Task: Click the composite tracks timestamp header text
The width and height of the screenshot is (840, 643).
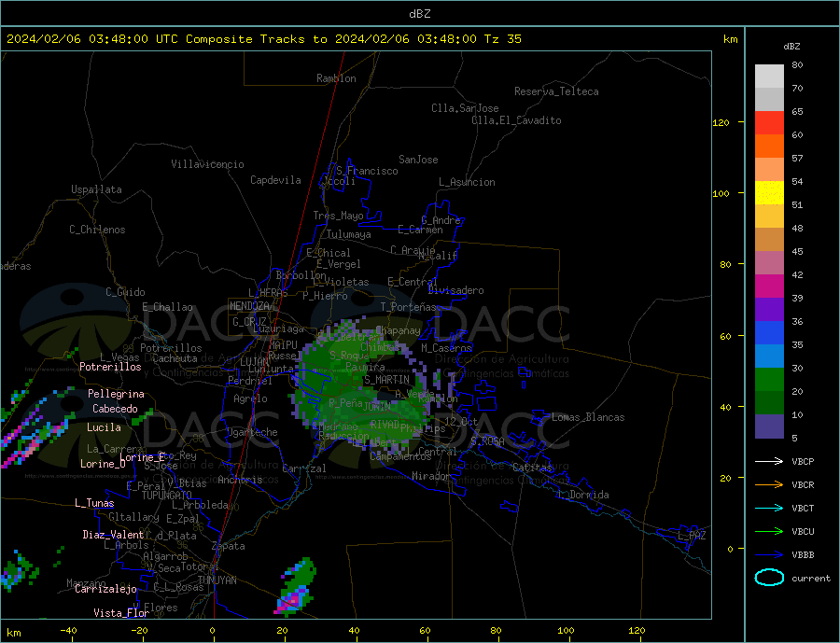Action: click(x=263, y=39)
